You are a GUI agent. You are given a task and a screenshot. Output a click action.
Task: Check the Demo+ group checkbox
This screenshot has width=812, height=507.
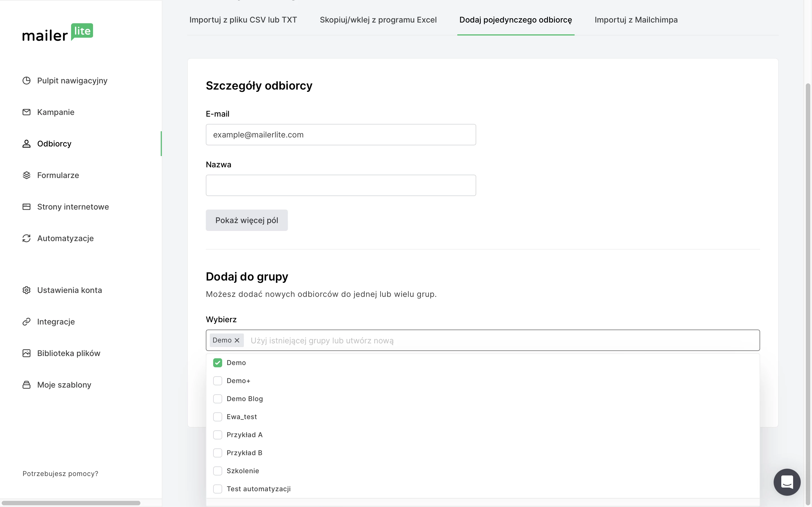217,381
